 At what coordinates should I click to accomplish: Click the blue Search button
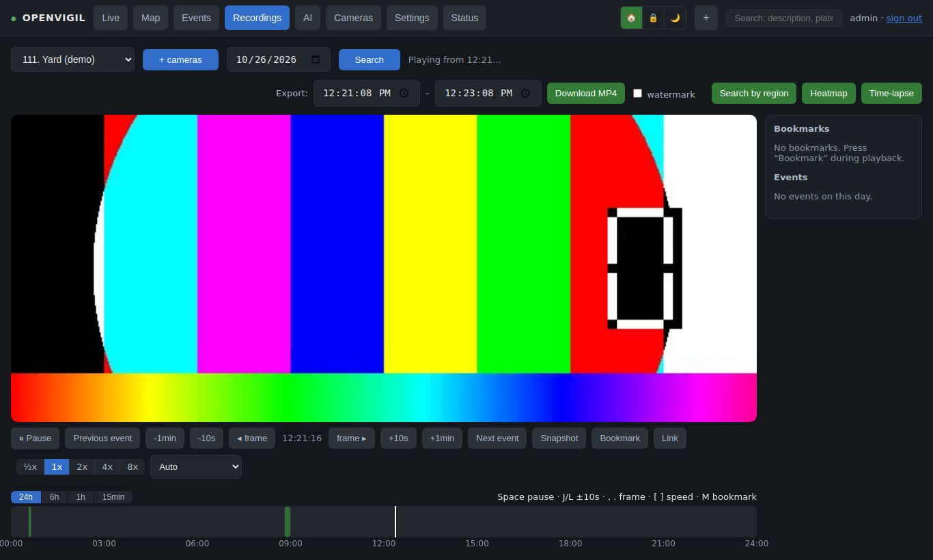point(370,59)
